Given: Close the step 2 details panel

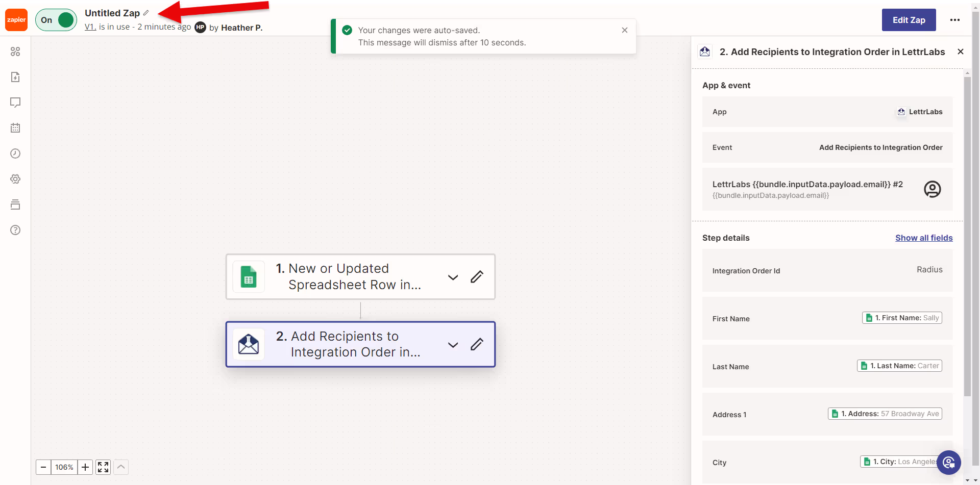Looking at the screenshot, I should 961,52.
